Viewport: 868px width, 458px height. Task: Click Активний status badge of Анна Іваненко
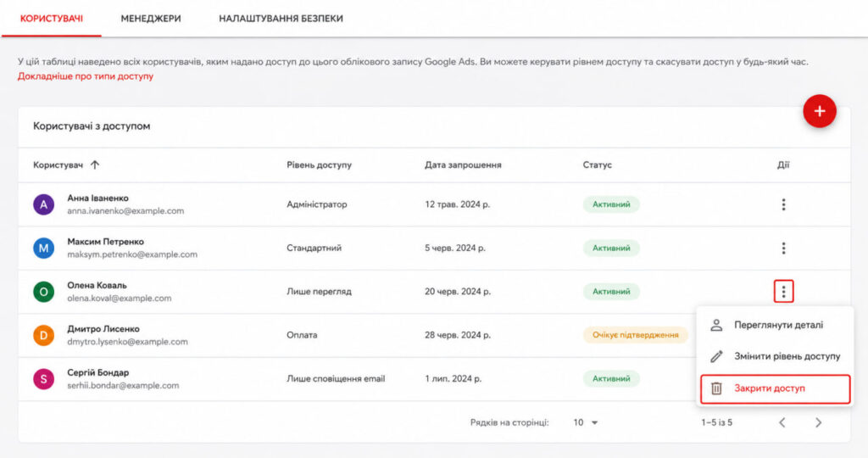(611, 204)
